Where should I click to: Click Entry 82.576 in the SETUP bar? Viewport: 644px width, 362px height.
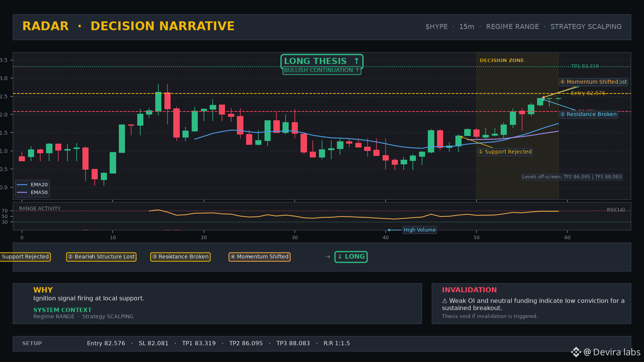(x=106, y=344)
